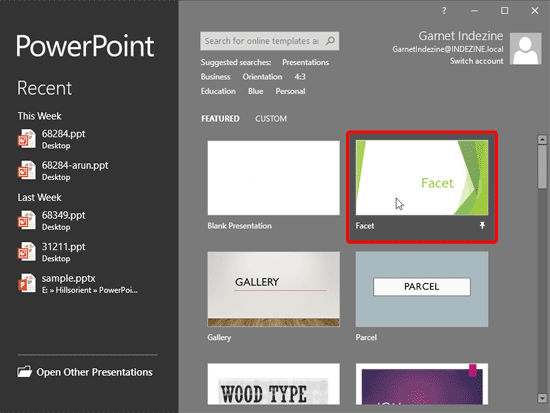The height and width of the screenshot is (413, 550).
Task: Close the PowerPoint window
Action: pyautogui.click(x=535, y=11)
